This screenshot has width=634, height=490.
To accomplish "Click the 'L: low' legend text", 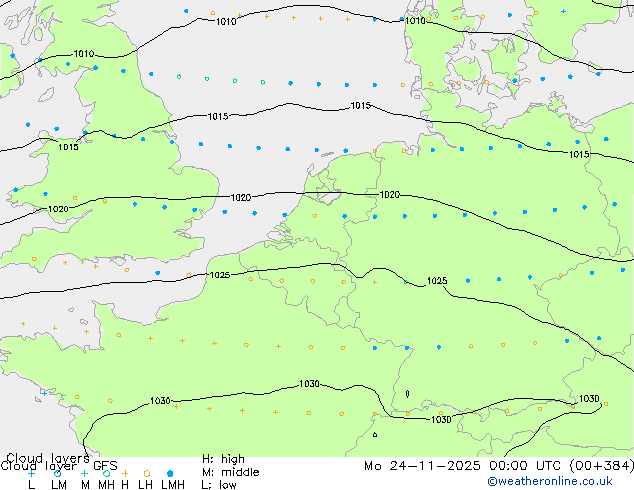I will 219,484.
